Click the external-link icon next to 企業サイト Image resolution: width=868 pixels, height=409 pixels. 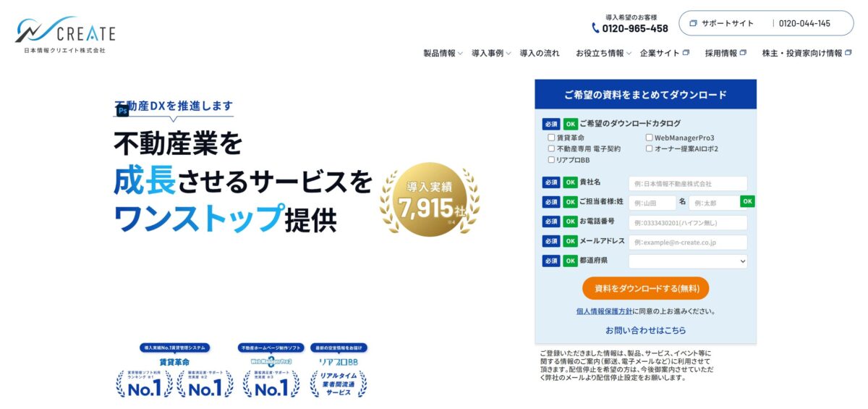click(x=686, y=53)
